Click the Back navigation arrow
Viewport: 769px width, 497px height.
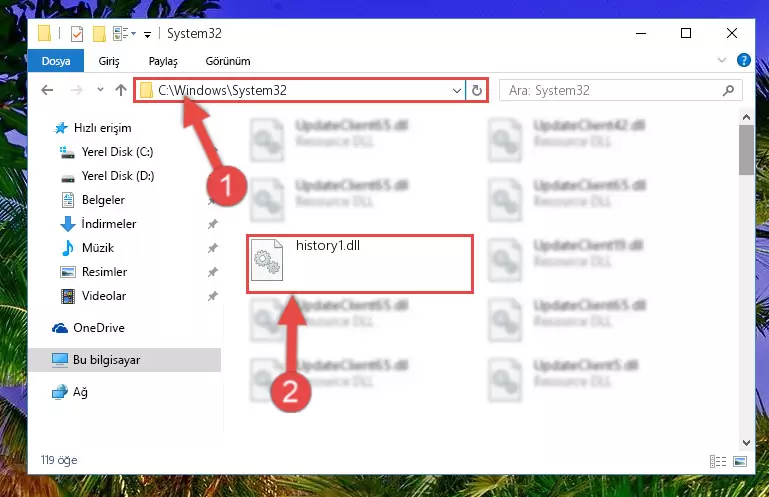coord(47,90)
